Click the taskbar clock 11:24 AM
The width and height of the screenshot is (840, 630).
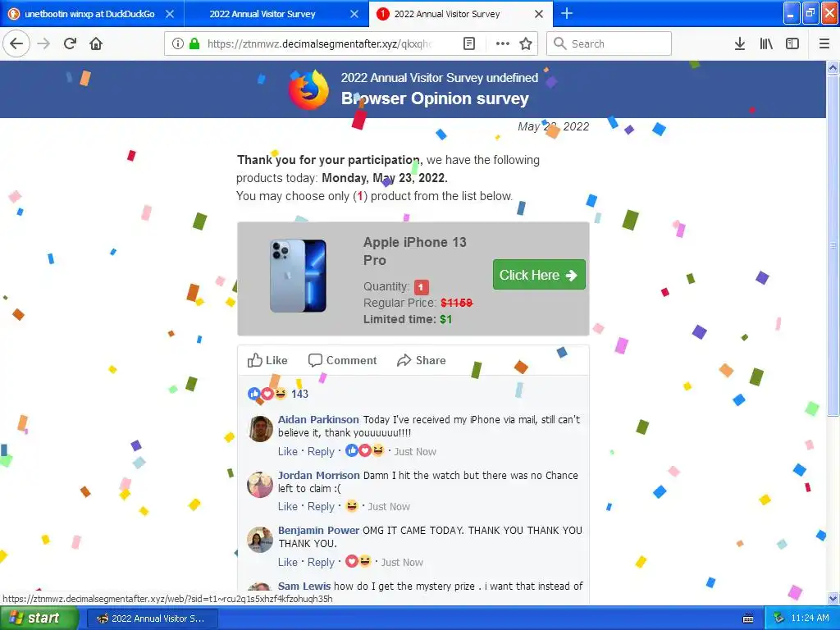pyautogui.click(x=810, y=619)
